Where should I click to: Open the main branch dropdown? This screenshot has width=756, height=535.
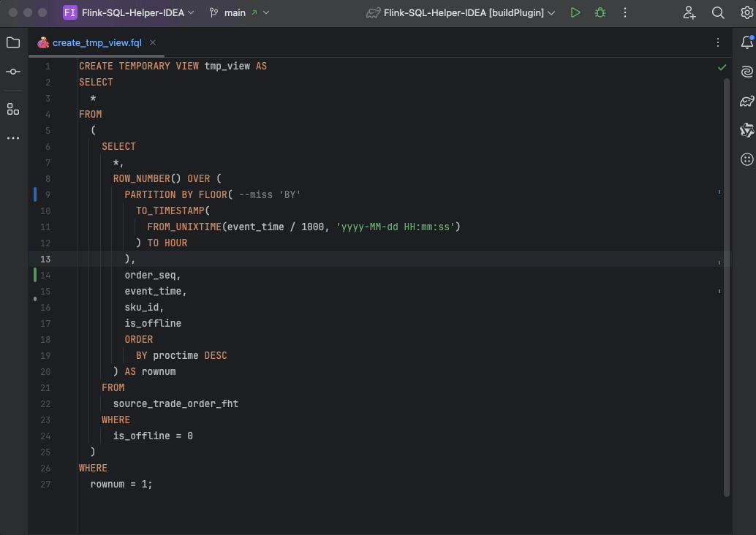(x=239, y=12)
